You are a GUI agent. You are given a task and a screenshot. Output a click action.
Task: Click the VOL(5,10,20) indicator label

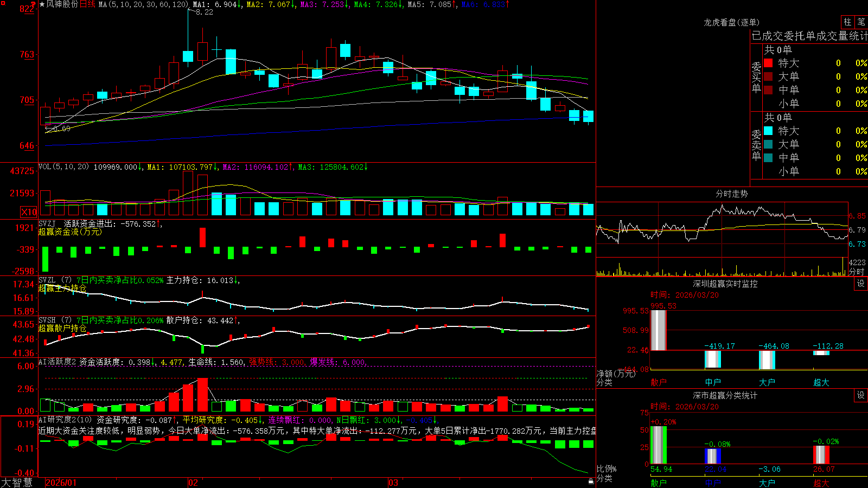point(63,167)
